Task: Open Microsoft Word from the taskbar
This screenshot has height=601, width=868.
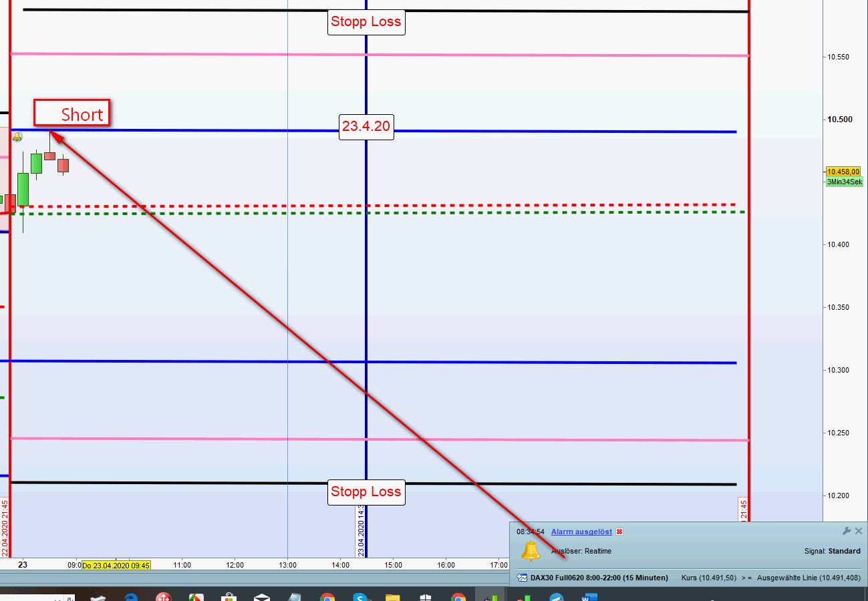Action: pyautogui.click(x=588, y=597)
